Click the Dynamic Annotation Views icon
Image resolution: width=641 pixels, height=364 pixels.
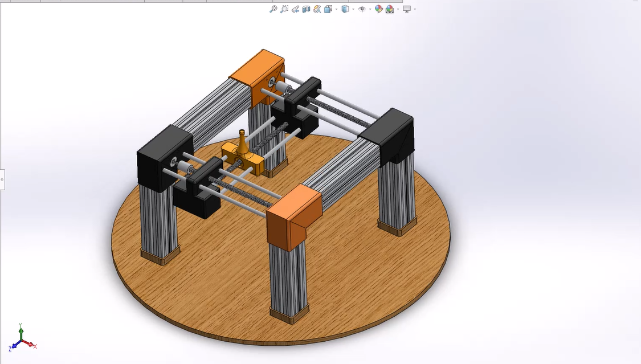pos(317,9)
